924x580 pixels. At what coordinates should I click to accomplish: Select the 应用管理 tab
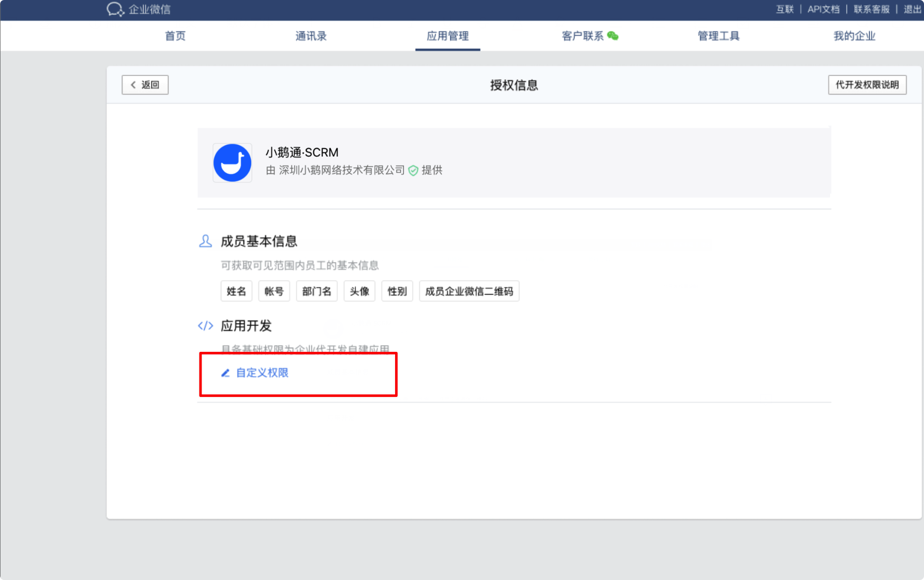(448, 36)
